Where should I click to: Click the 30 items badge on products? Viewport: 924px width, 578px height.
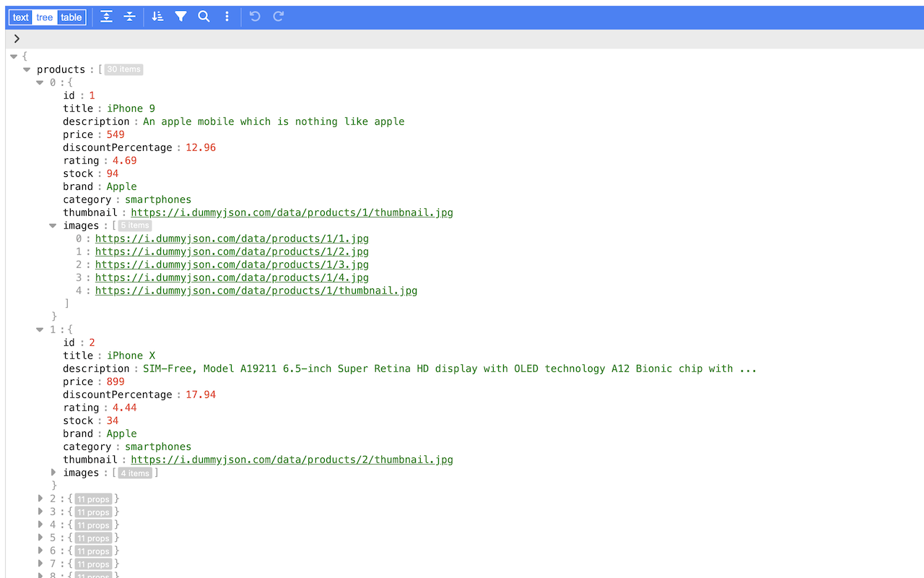123,69
